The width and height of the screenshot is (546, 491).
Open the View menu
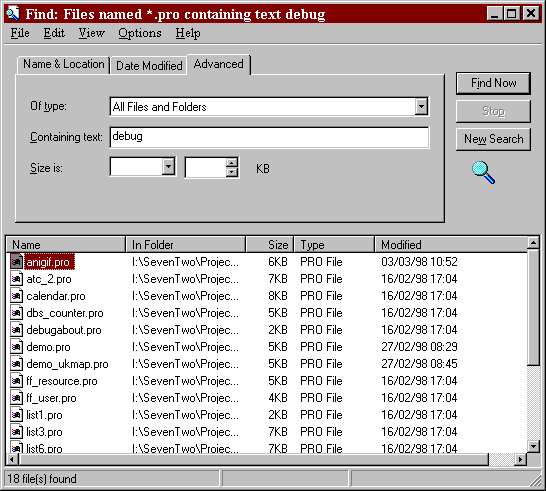(91, 33)
